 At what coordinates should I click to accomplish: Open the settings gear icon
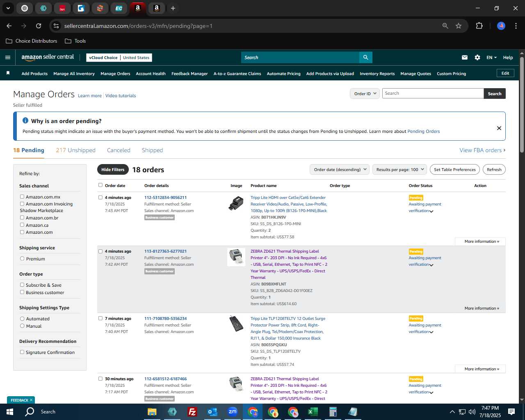pyautogui.click(x=477, y=57)
